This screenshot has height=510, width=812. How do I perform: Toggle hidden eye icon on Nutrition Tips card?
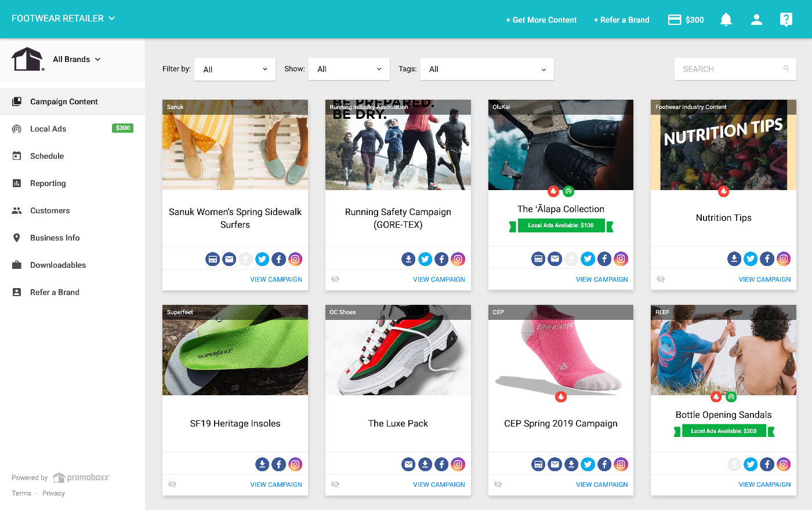[661, 279]
